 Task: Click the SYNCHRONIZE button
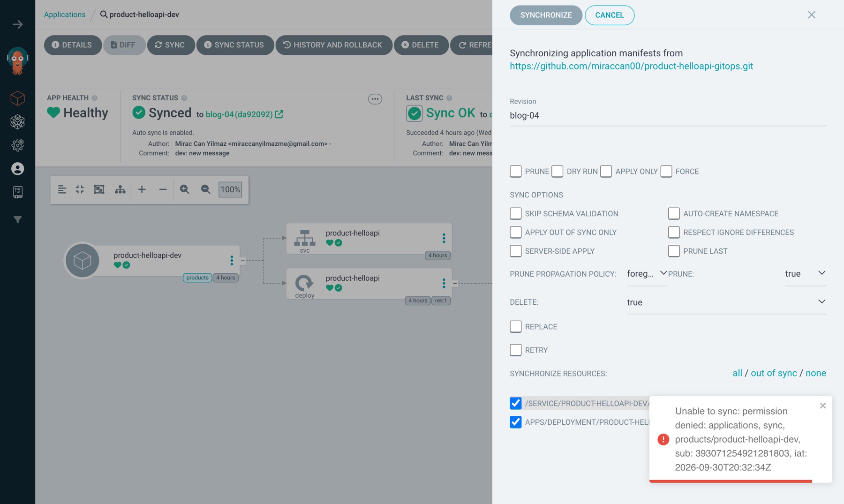(546, 15)
